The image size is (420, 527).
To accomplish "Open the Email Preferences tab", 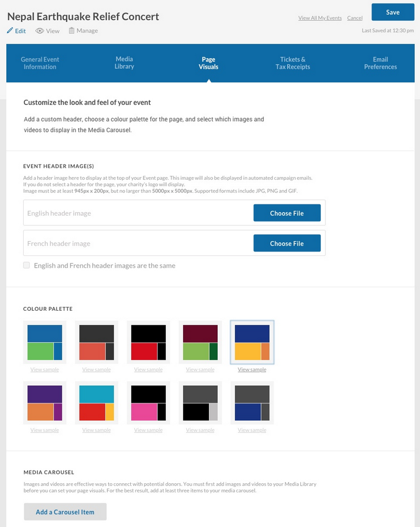I will 380,63.
